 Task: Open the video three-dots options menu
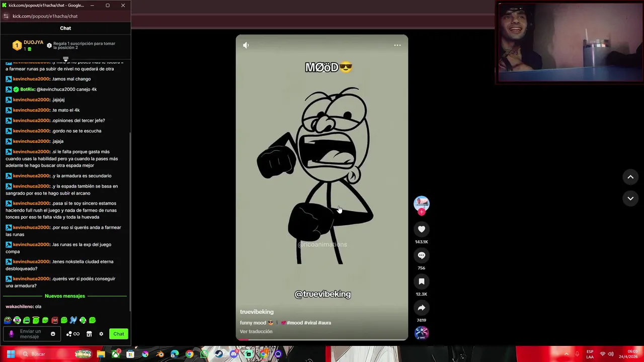point(397,45)
